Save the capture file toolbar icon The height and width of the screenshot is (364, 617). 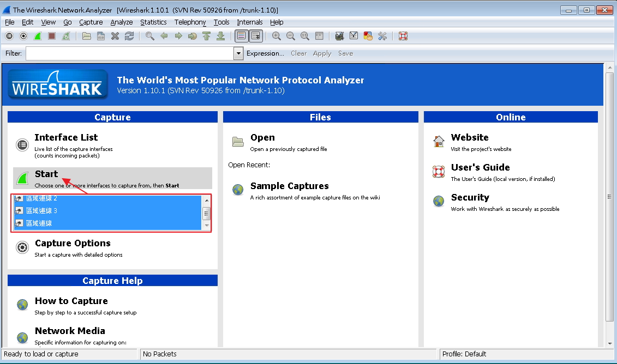tap(101, 36)
